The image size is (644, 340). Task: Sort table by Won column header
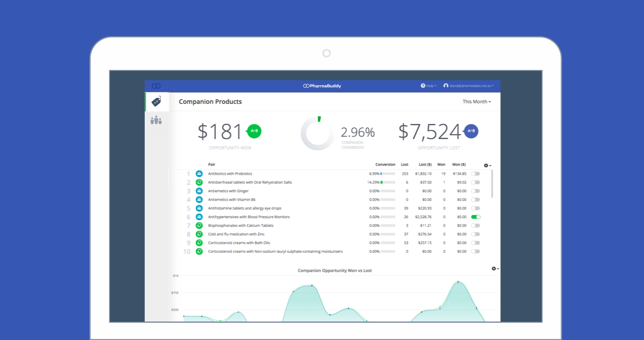coord(441,165)
